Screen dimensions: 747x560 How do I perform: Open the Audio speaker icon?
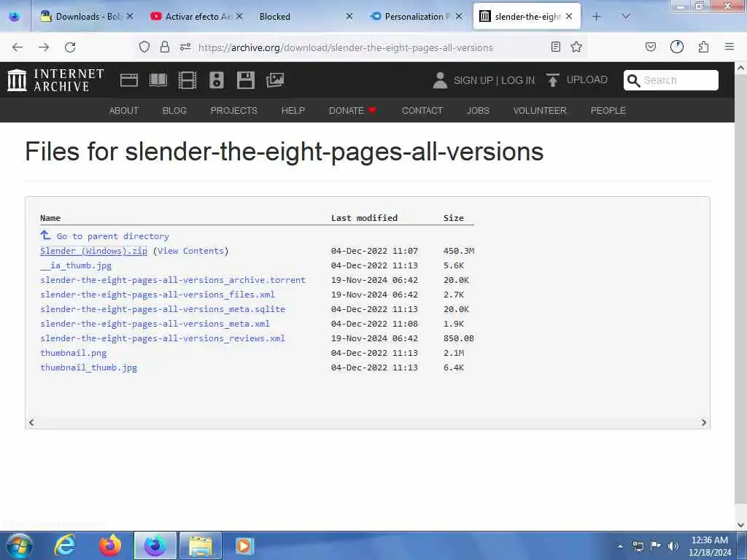(216, 80)
